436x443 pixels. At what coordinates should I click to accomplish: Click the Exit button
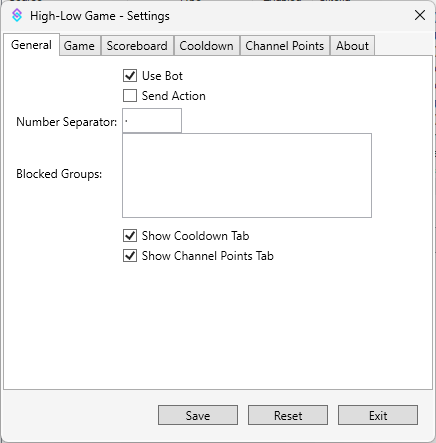tap(378, 415)
